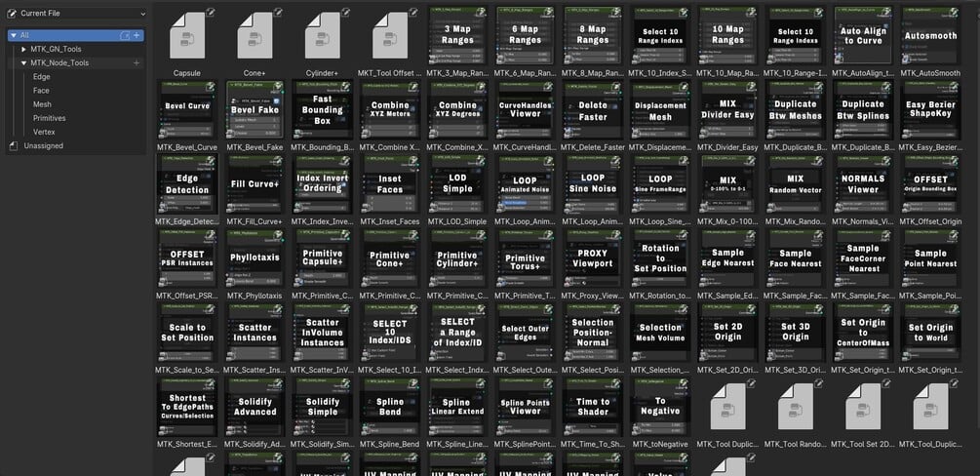
Task: Select the CurveHandles Viewer thumbnail
Action: coord(525,110)
